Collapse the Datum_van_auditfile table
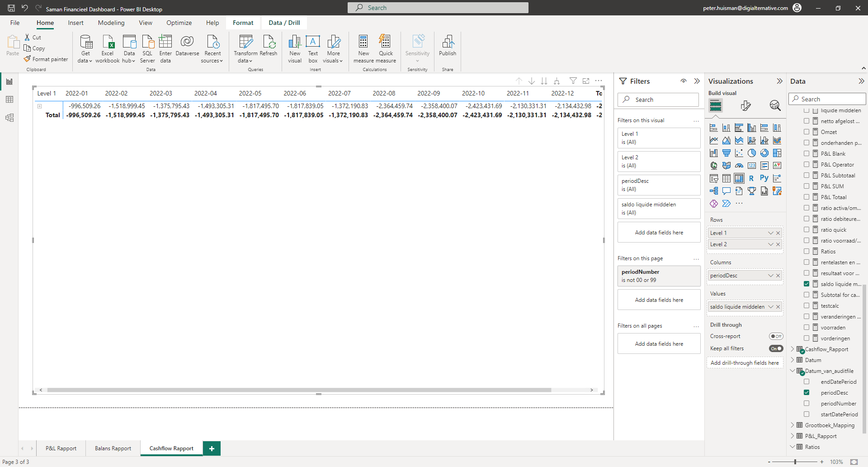Screen dimensions: 868x467 [793, 371]
